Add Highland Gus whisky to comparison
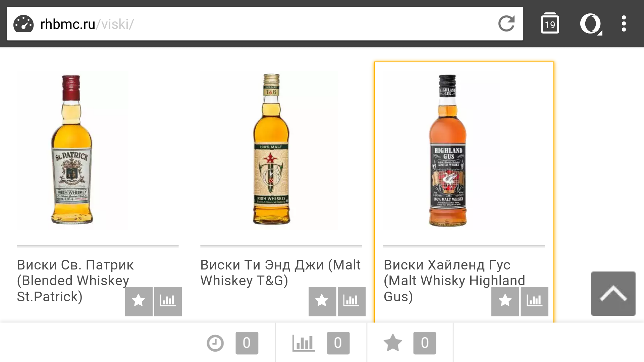Image resolution: width=644 pixels, height=362 pixels. [534, 301]
